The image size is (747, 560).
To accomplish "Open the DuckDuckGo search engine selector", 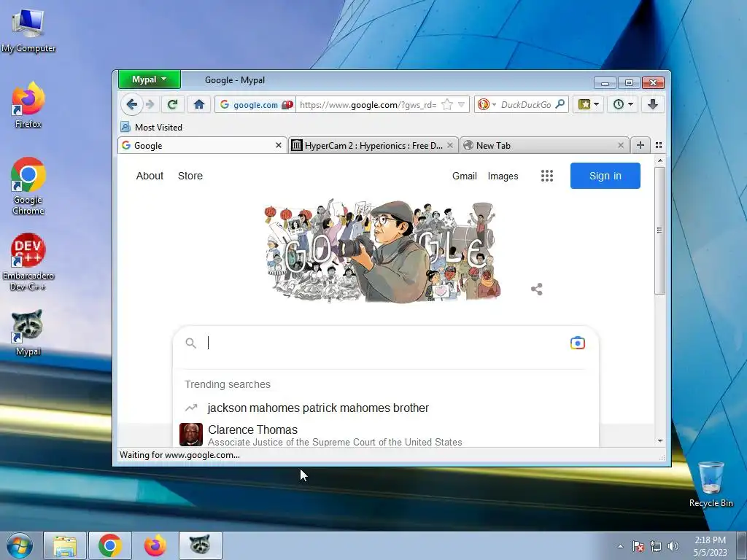I will (x=487, y=104).
